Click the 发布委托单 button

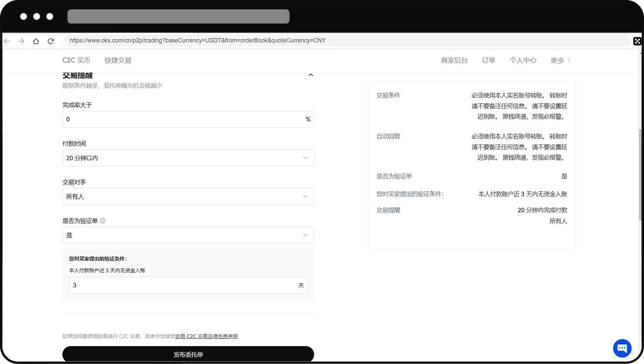188,354
